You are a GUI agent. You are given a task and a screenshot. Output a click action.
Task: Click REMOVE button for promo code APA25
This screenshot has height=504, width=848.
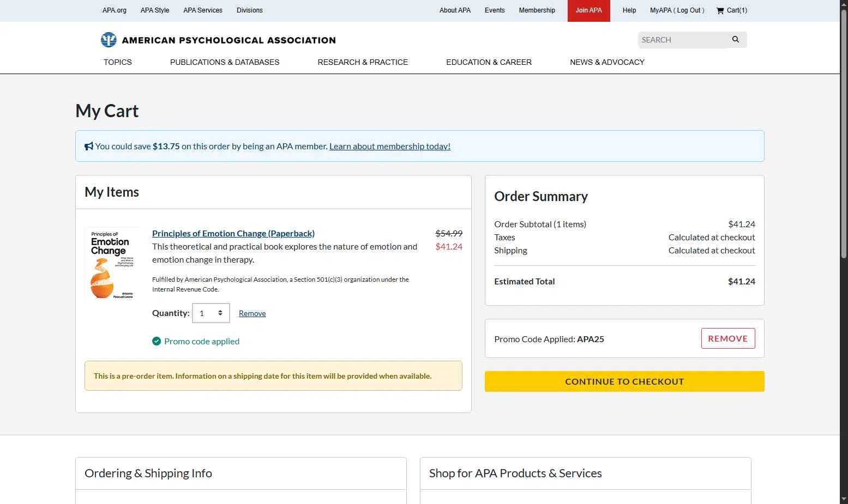[x=728, y=338]
